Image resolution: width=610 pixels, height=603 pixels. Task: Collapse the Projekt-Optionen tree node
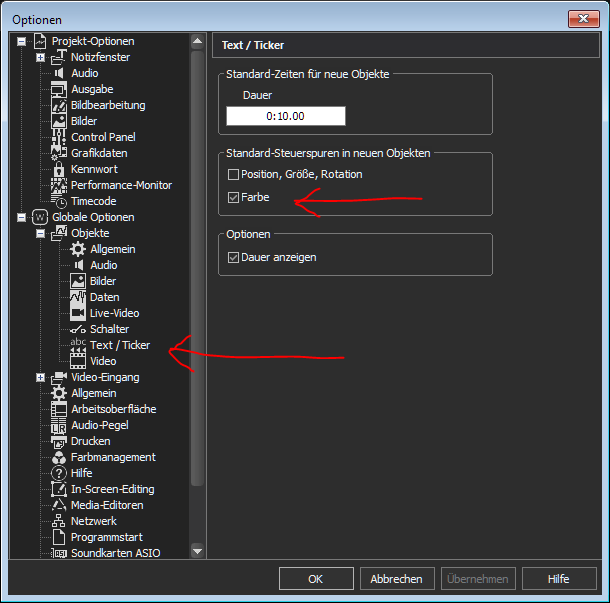tap(22, 41)
